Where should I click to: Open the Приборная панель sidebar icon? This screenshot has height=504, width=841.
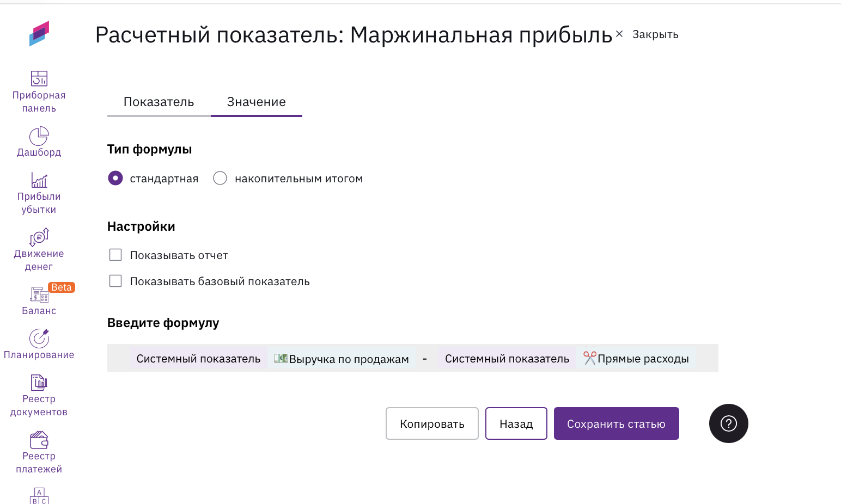coord(39,78)
